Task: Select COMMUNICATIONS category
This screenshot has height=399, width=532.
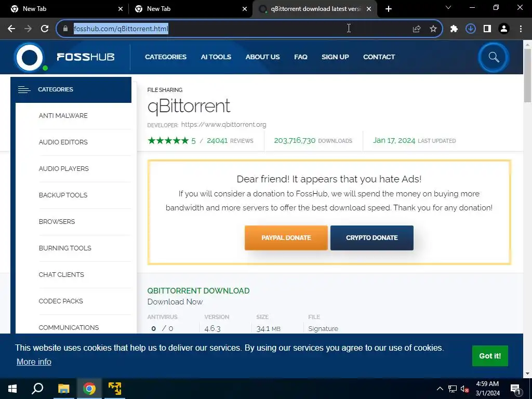Action: [x=69, y=327]
